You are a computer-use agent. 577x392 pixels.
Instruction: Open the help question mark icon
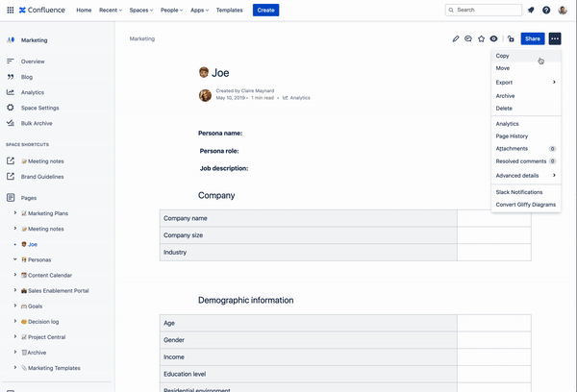click(546, 10)
